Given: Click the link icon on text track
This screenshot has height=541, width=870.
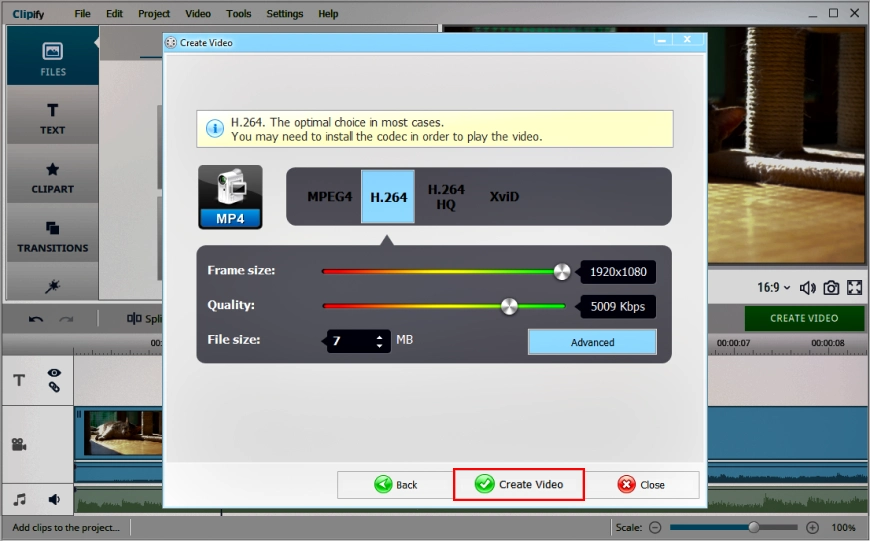Looking at the screenshot, I should pyautogui.click(x=54, y=387).
